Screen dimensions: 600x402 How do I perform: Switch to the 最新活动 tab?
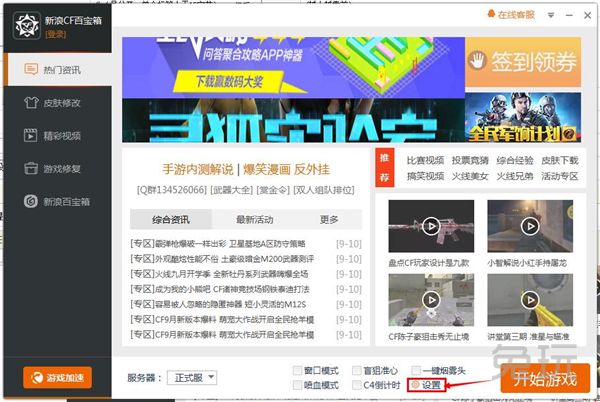(x=255, y=220)
